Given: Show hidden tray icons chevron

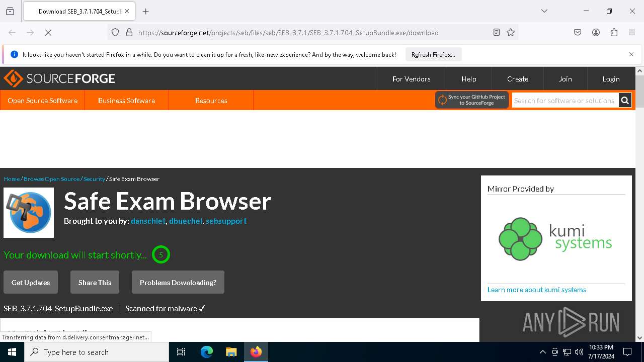Looking at the screenshot, I should pyautogui.click(x=542, y=352).
